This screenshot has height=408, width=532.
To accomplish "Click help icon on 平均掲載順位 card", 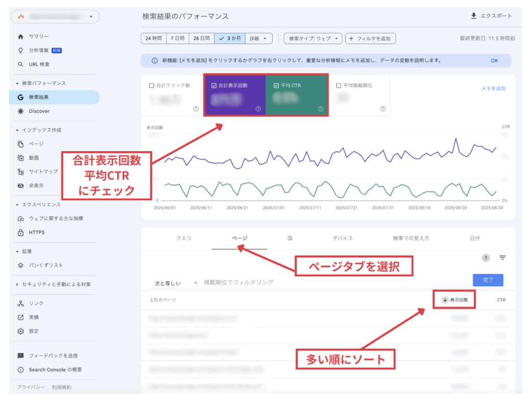I will 383,109.
